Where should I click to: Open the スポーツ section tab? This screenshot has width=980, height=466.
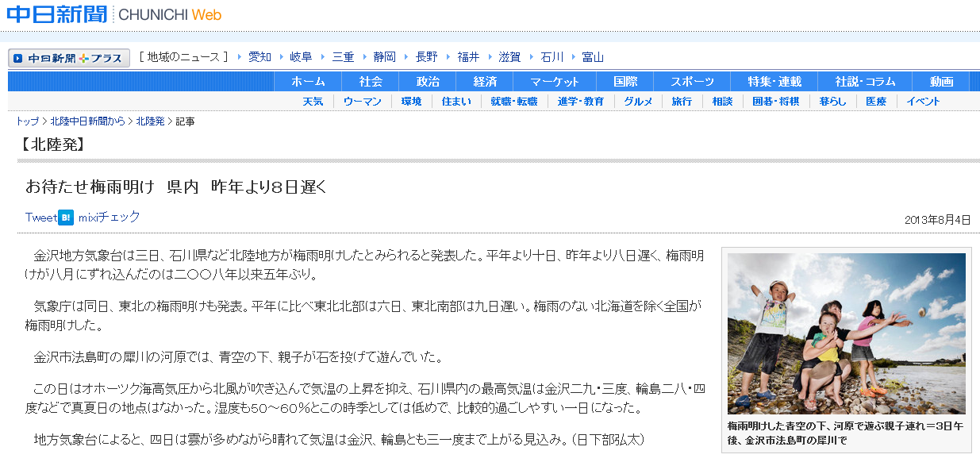click(x=692, y=82)
